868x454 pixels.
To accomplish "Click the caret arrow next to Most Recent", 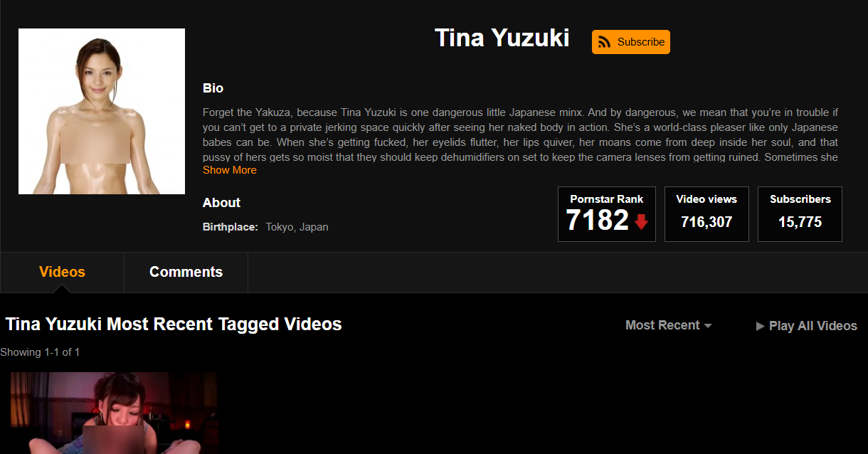I will click(707, 326).
